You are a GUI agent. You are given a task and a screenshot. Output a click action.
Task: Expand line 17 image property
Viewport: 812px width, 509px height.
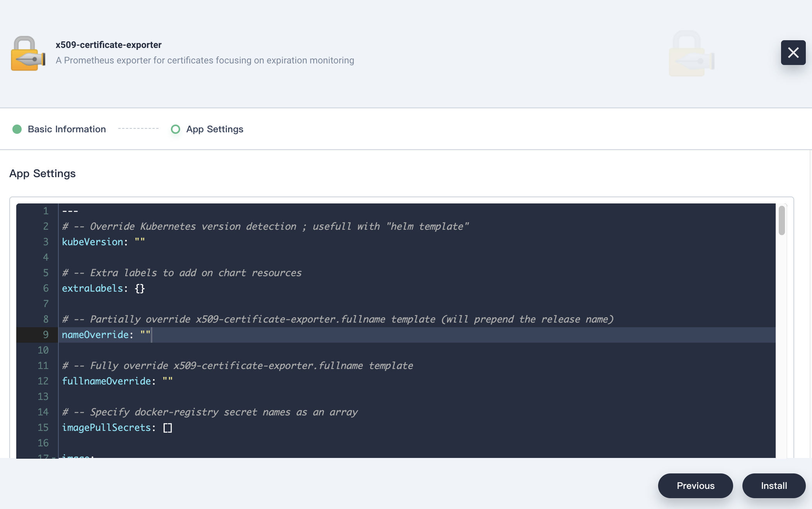[54, 457]
